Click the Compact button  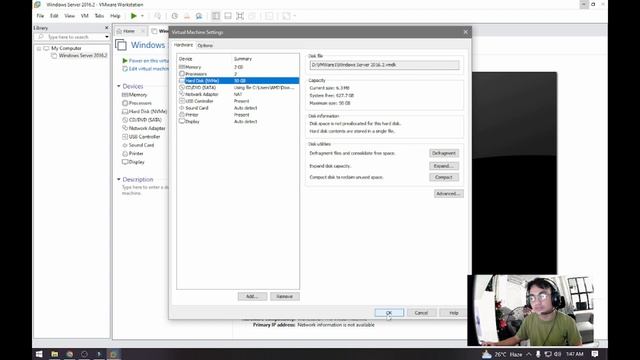point(444,178)
